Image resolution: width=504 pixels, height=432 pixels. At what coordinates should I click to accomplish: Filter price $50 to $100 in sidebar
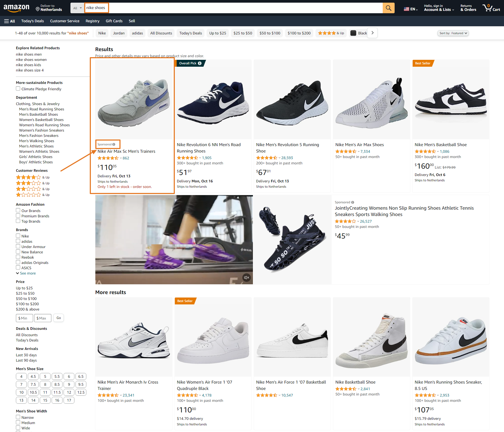pyautogui.click(x=26, y=299)
